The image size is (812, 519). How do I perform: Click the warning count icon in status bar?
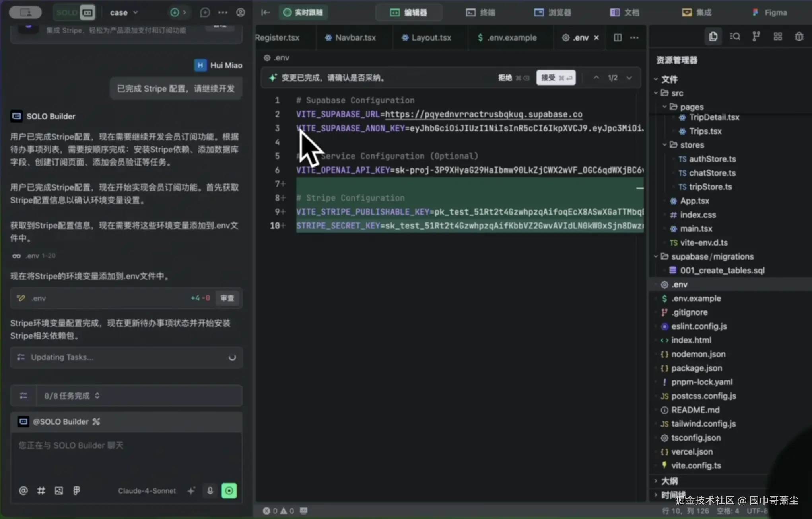(284, 511)
